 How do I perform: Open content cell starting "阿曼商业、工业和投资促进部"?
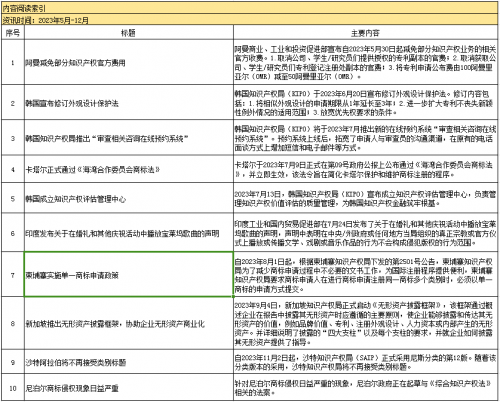click(x=366, y=62)
